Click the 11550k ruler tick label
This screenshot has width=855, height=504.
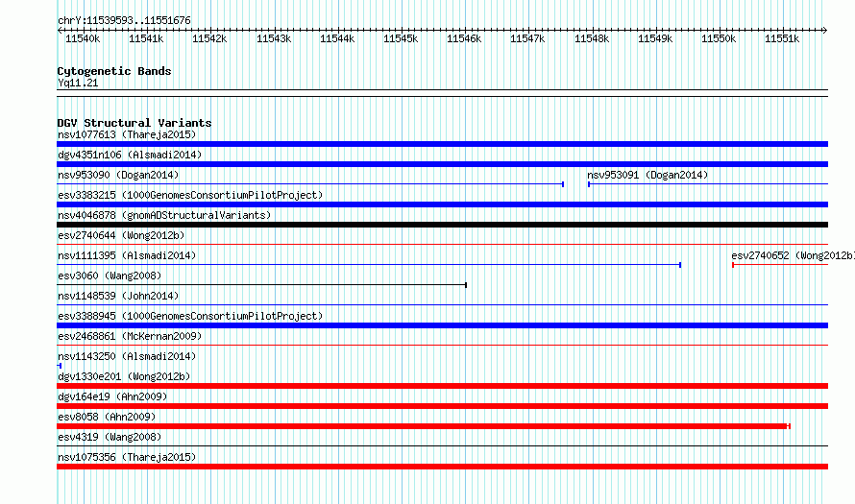(719, 38)
